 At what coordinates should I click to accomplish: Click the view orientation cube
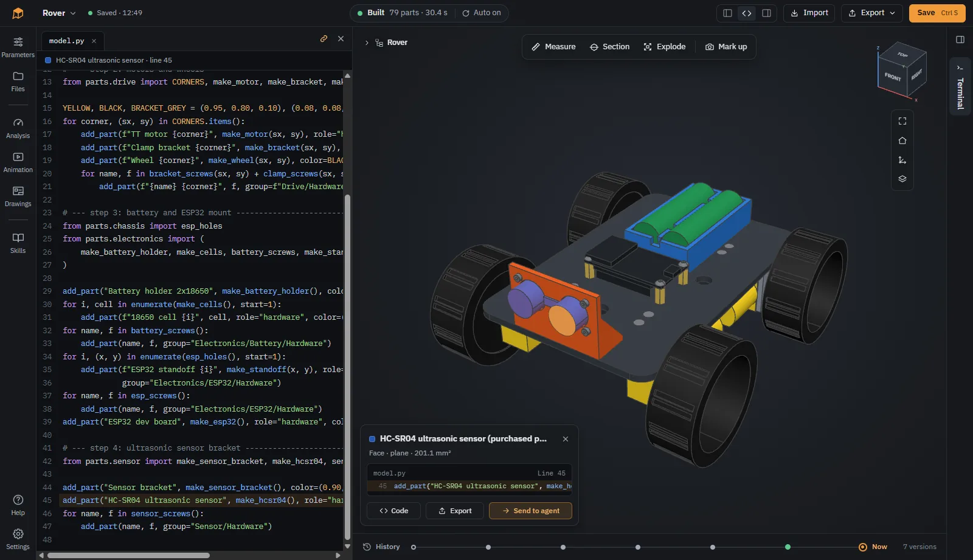901,69
